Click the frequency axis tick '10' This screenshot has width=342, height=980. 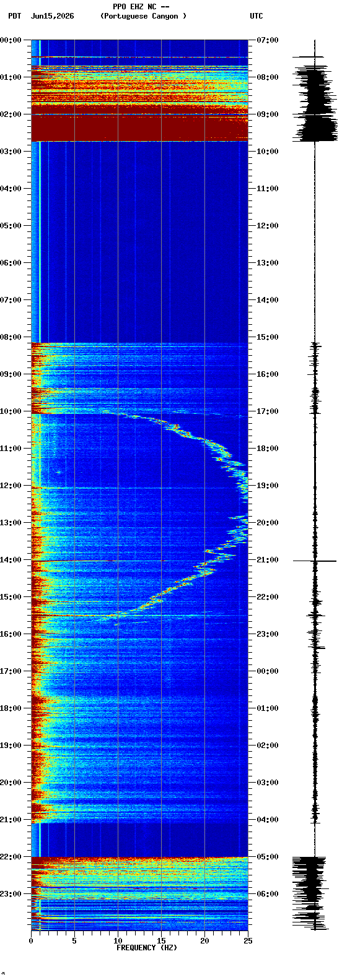tap(118, 941)
